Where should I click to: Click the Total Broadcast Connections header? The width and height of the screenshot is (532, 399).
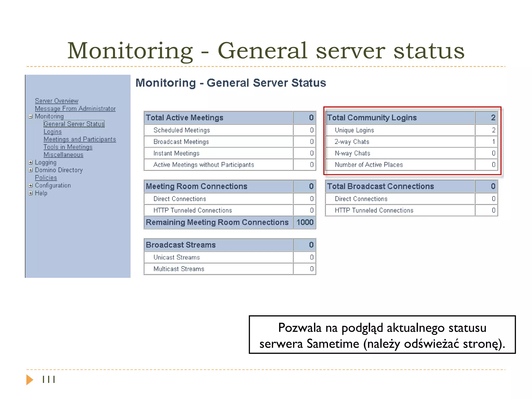point(411,186)
